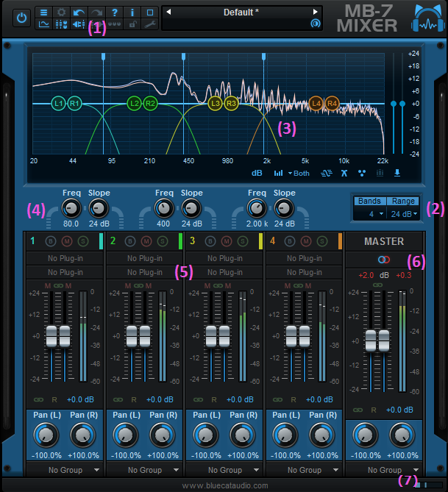448x492 pixels.
Task: Open the wrench tools icon
Action: [150, 24]
